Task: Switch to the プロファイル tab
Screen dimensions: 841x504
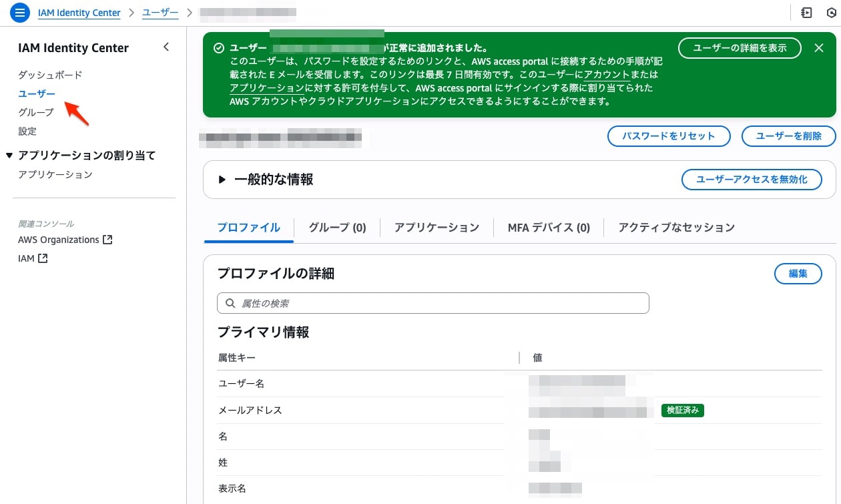Action: 248,228
